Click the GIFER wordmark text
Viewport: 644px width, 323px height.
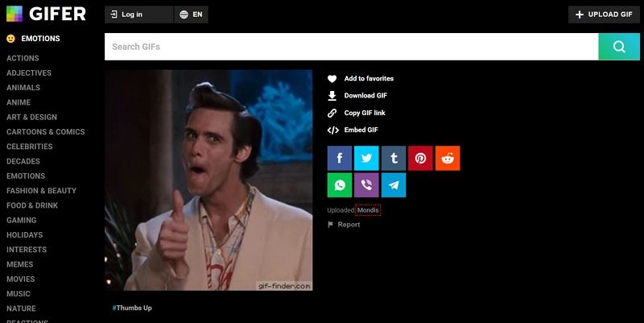57,14
